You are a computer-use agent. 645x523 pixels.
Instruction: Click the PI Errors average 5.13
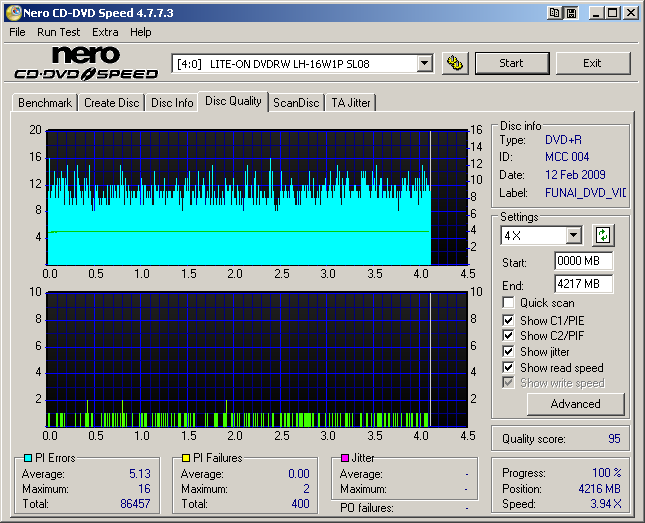[x=140, y=474]
